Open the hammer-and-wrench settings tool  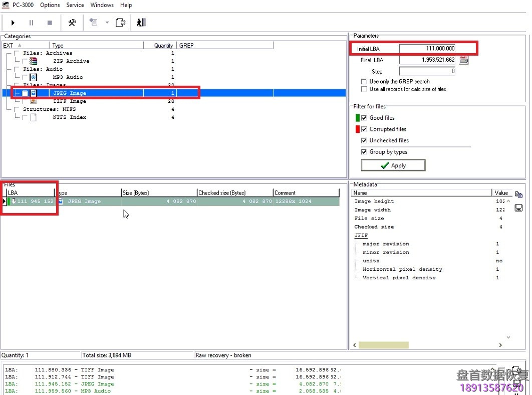pos(72,23)
